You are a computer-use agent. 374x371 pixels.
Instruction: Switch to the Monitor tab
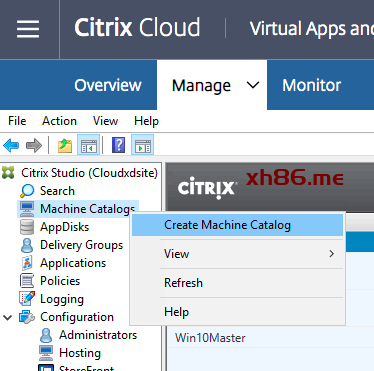click(311, 85)
